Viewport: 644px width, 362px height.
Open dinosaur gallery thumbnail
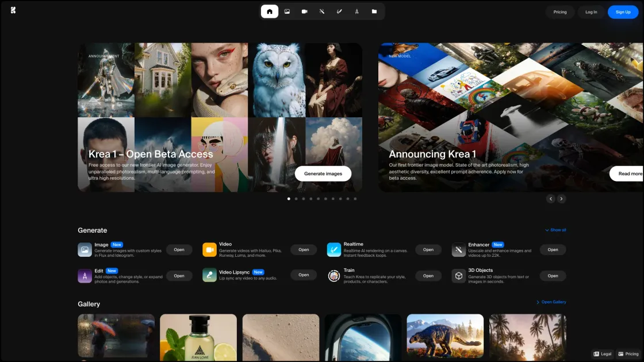[445, 336]
